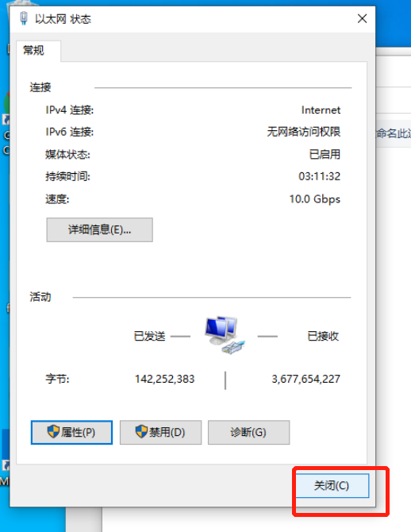This screenshot has width=411, height=532.
Task: Open 详细信息(E)... connection details
Action: [x=99, y=229]
